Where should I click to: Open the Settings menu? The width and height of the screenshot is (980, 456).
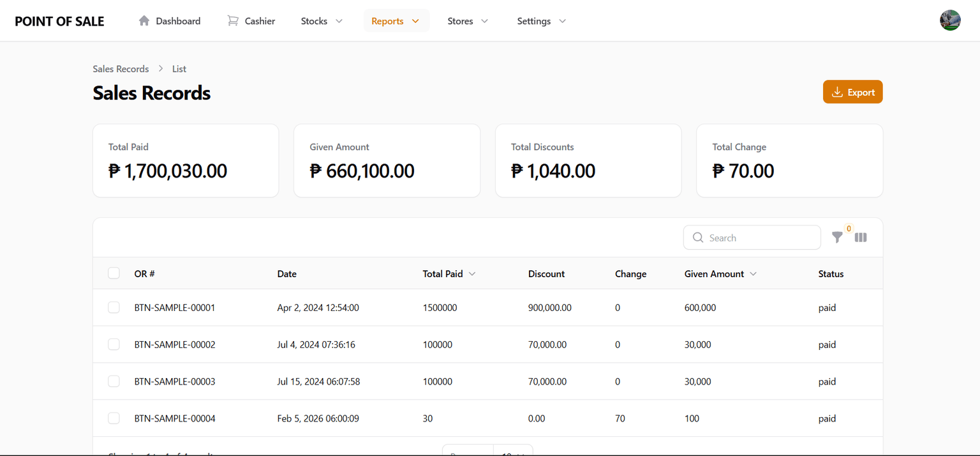click(542, 21)
